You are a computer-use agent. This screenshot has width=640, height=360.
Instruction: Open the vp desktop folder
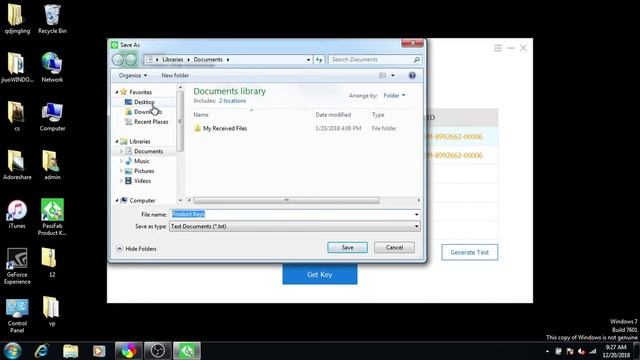coord(51,311)
